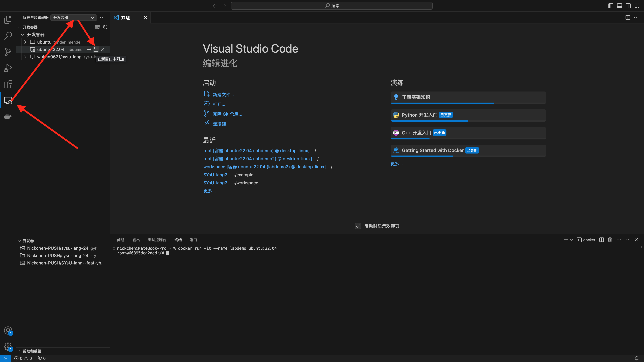
Task: Switch to the Ports panel tab
Action: (x=193, y=240)
